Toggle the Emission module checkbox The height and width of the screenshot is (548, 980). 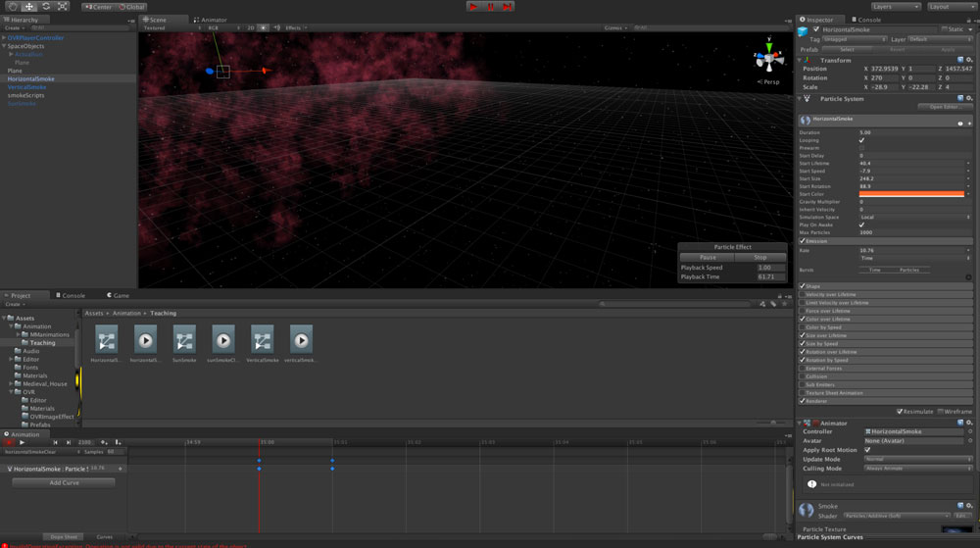click(803, 240)
